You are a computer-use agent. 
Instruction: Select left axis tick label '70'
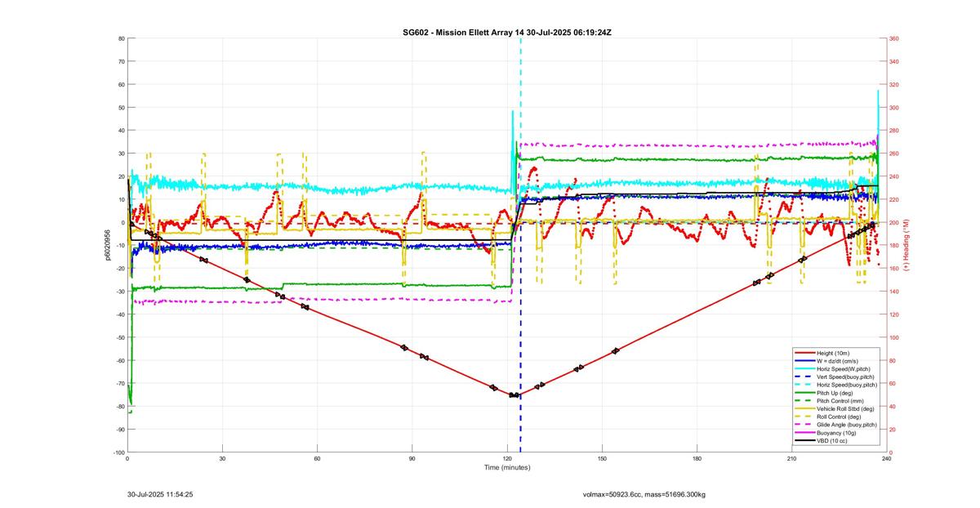point(121,61)
